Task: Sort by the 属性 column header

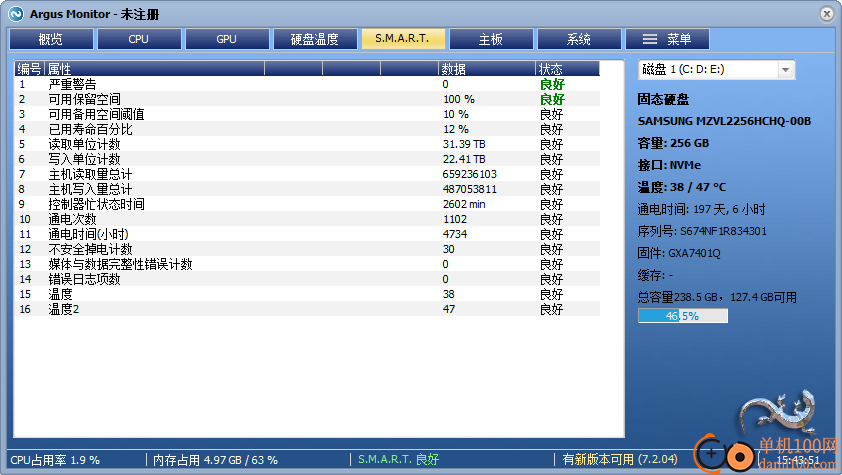Action: tap(154, 68)
